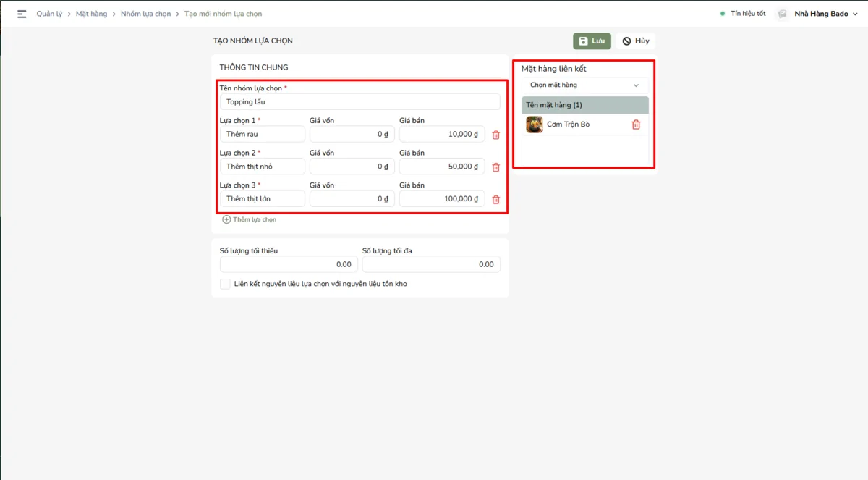Toggle Liên kết nguyên liệu lựa chọn checkbox
Image resolution: width=868 pixels, height=480 pixels.
(225, 284)
